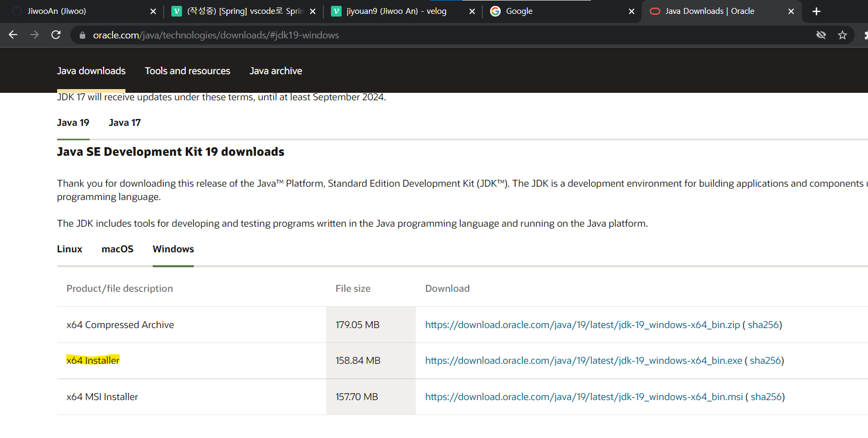The image size is (868, 438).
Task: Open Tools and resources nav item
Action: pos(187,71)
